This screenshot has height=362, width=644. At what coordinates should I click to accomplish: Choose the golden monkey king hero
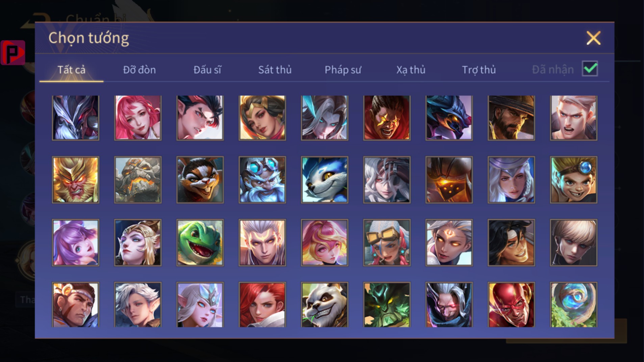coord(76,180)
